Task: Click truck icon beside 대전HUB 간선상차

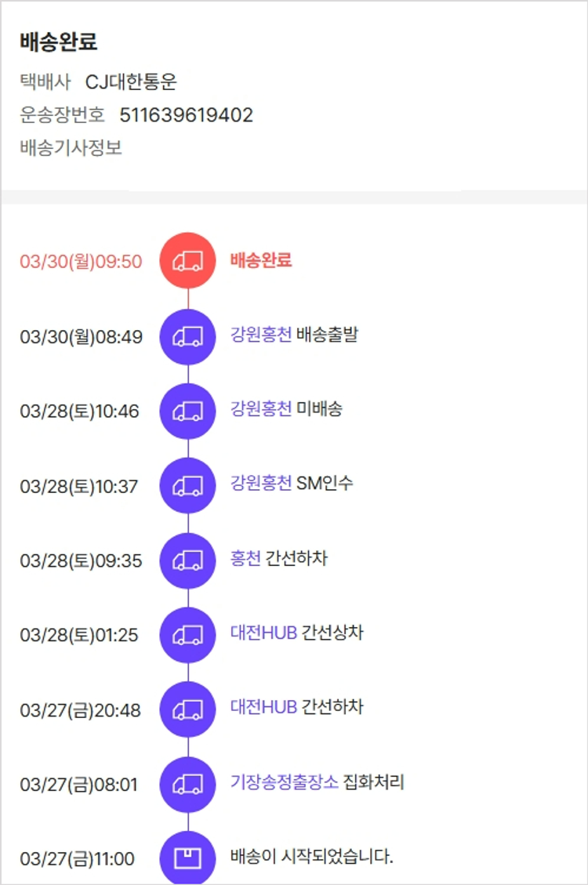Action: [x=187, y=635]
